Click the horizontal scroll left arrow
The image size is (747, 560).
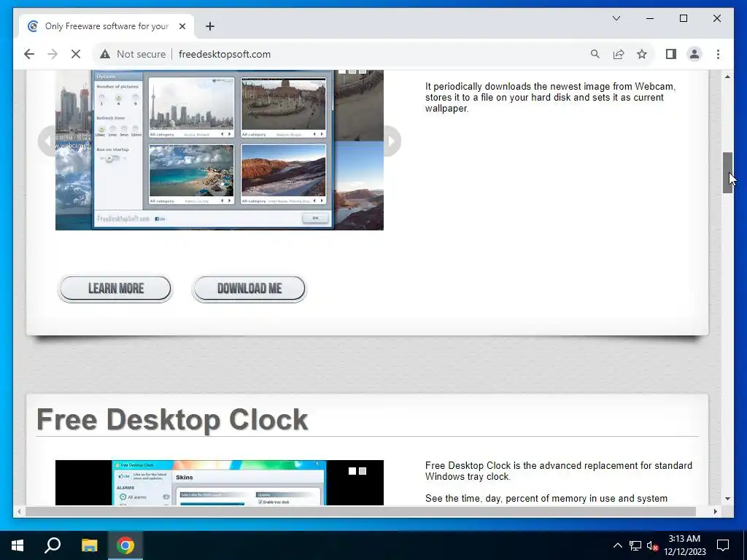(x=19, y=511)
